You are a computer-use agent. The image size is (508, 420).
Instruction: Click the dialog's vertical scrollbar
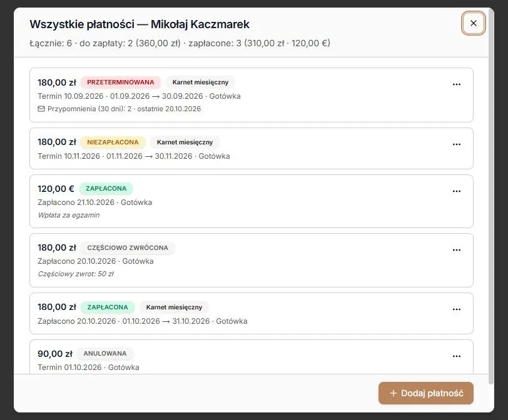491,197
